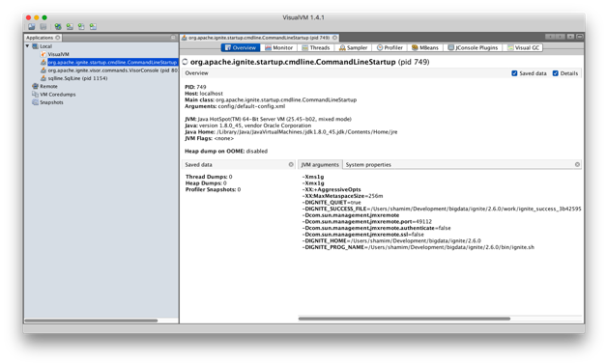This screenshot has height=364, width=606.
Task: Click the JVM arguments horizontal scrollbar
Action: (404, 319)
